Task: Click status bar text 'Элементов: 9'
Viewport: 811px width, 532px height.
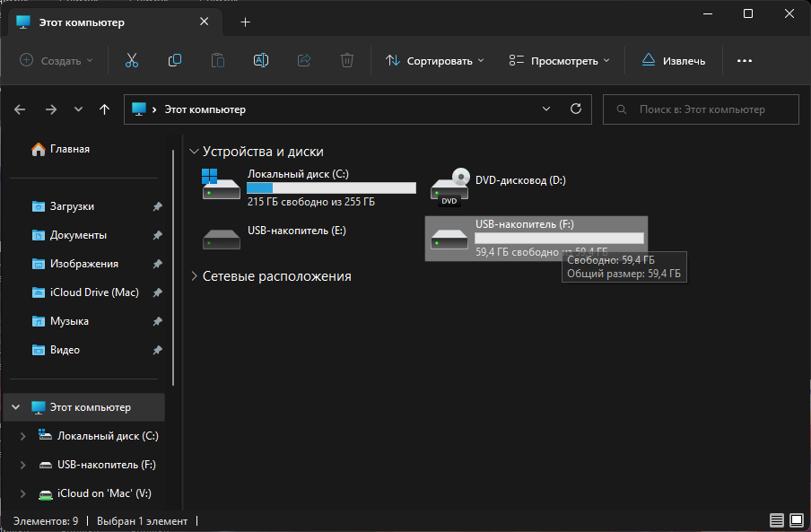Action: pos(46,521)
